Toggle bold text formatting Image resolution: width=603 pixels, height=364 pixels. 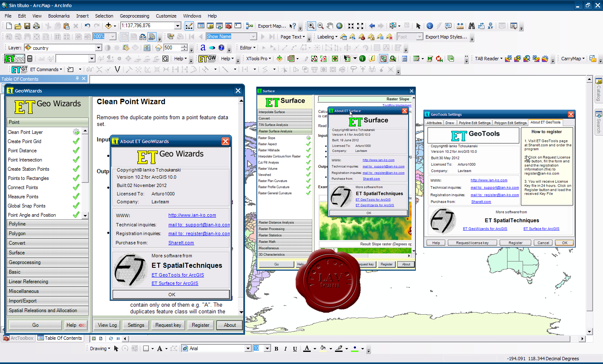(276, 349)
